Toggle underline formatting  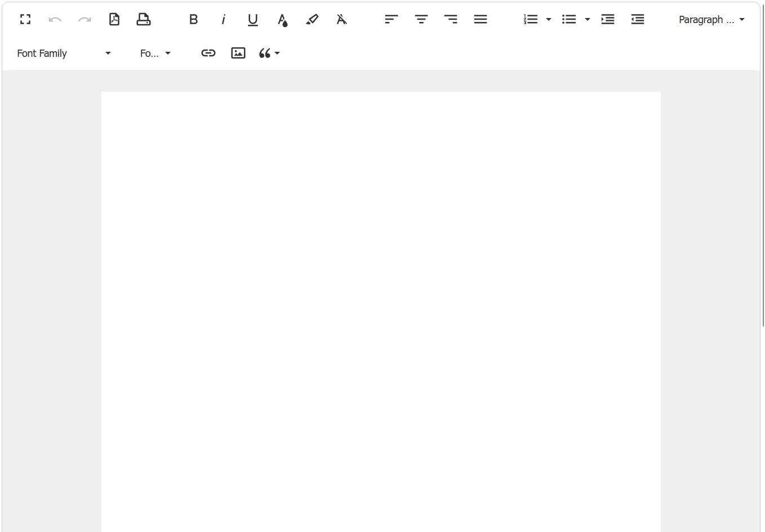252,19
